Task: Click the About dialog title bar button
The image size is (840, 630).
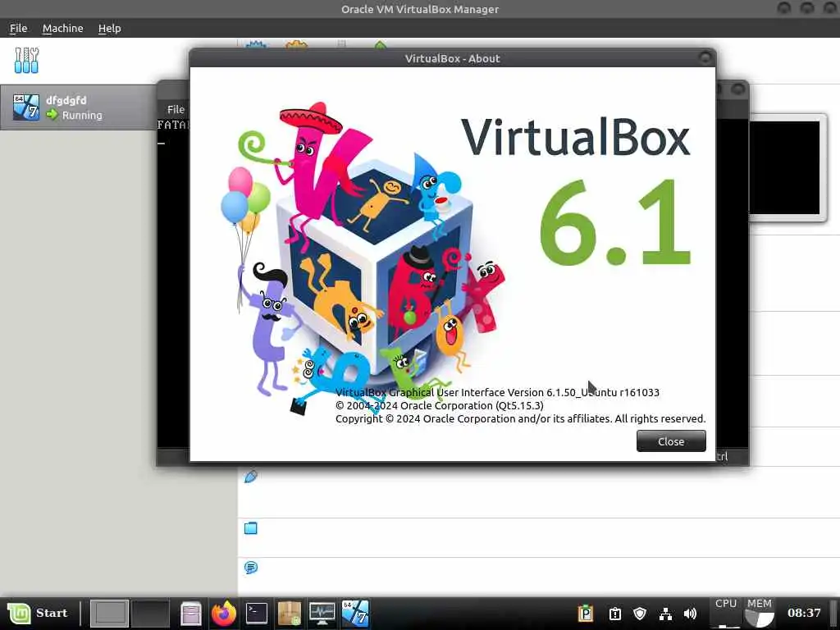Action: pyautogui.click(x=705, y=57)
